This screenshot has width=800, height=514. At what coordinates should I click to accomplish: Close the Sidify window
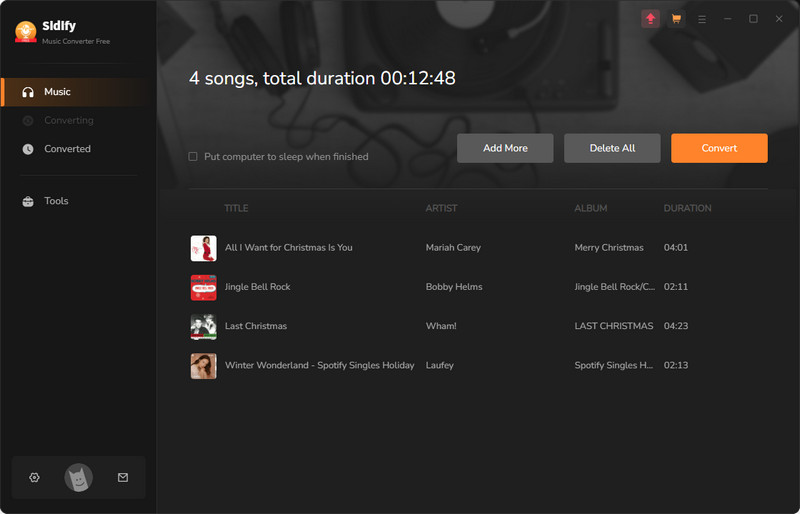[x=779, y=19]
